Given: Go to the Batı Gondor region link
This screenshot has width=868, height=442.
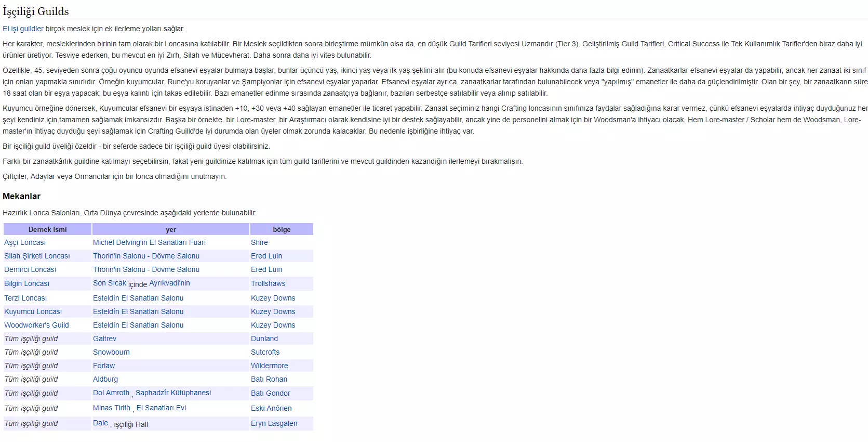Looking at the screenshot, I should pyautogui.click(x=271, y=393).
